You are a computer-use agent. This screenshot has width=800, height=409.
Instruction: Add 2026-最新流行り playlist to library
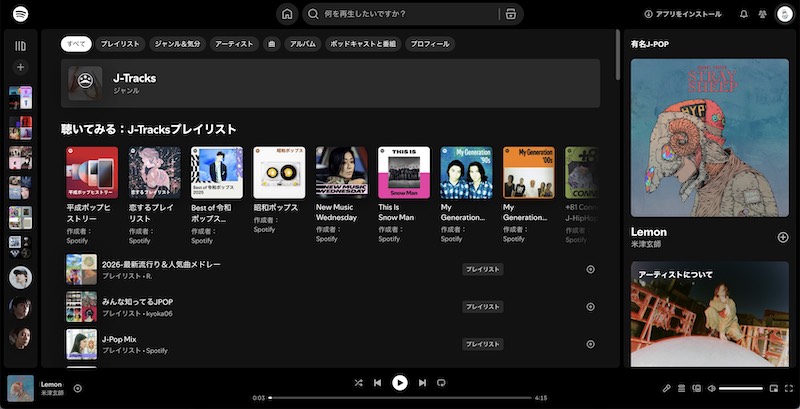point(590,269)
